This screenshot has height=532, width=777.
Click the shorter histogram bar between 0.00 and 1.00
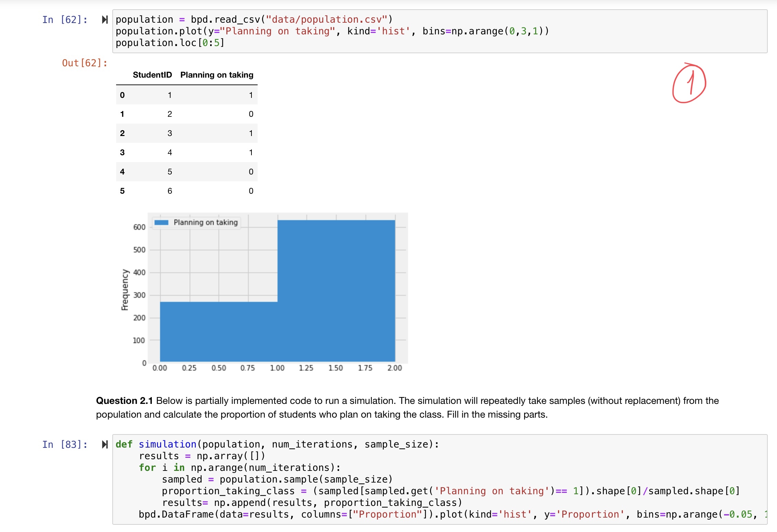coord(218,331)
